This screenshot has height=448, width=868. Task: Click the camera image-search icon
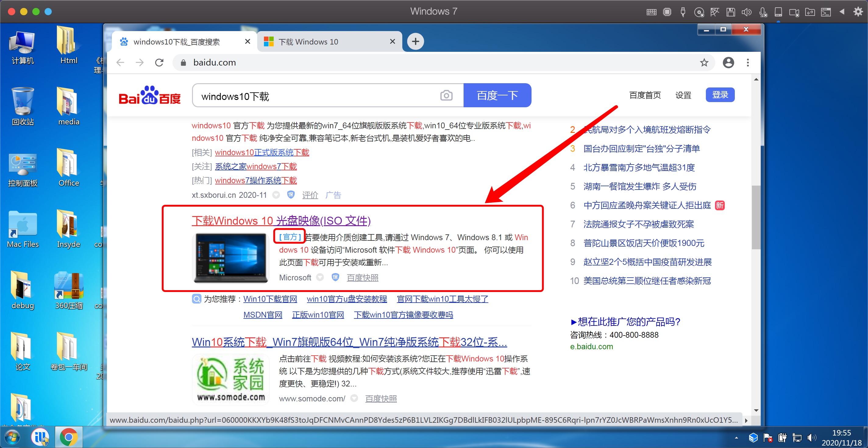[446, 96]
